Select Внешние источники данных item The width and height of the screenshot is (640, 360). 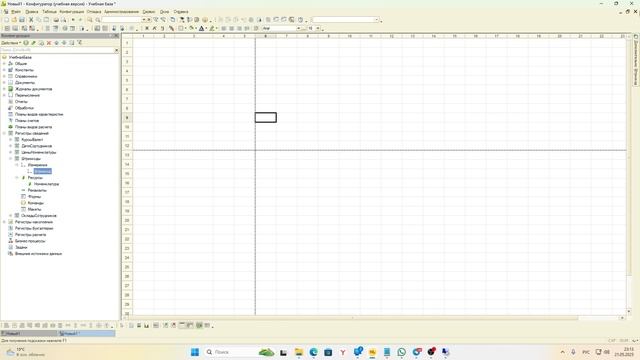pyautogui.click(x=38, y=254)
